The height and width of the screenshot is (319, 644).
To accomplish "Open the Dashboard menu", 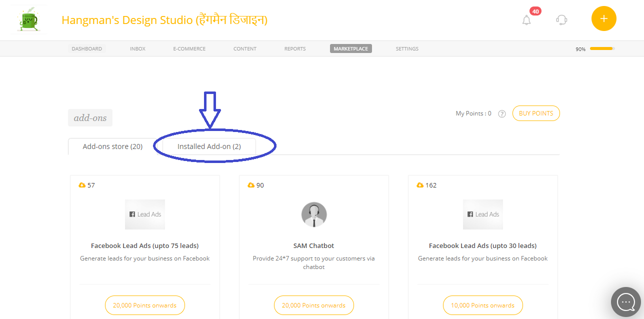I will (x=86, y=48).
